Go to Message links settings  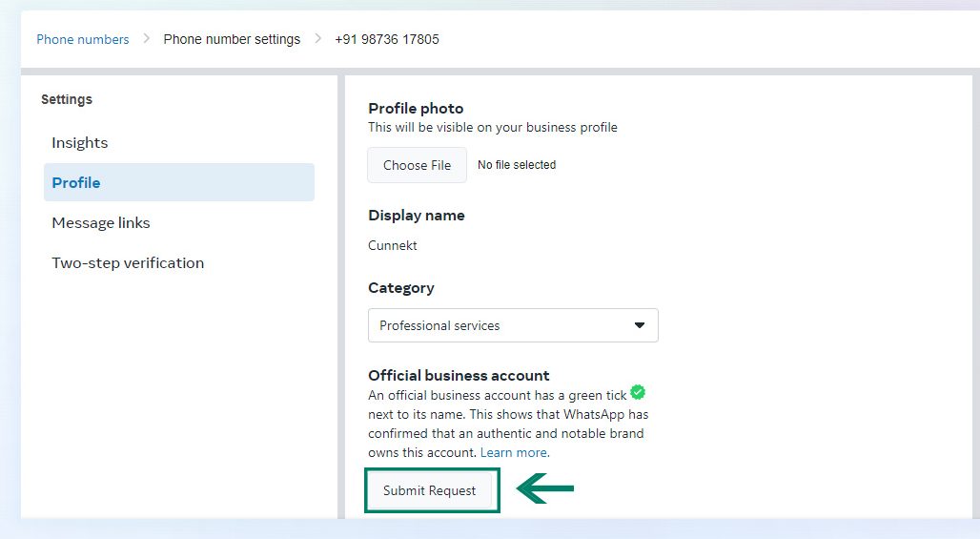[101, 222]
